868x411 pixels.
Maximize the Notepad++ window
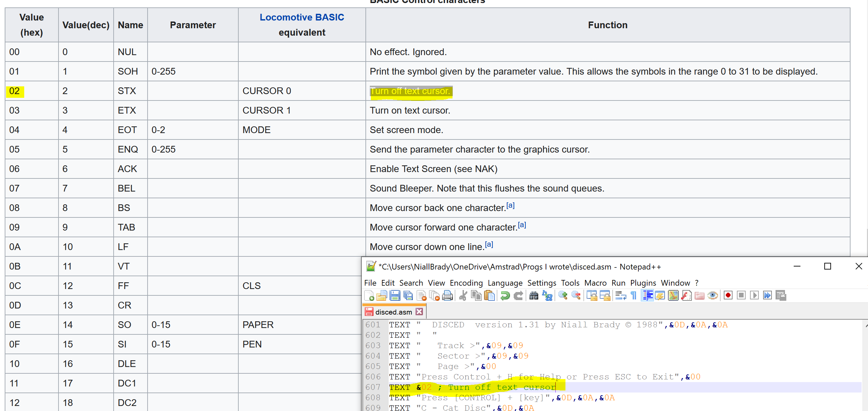[x=828, y=266]
